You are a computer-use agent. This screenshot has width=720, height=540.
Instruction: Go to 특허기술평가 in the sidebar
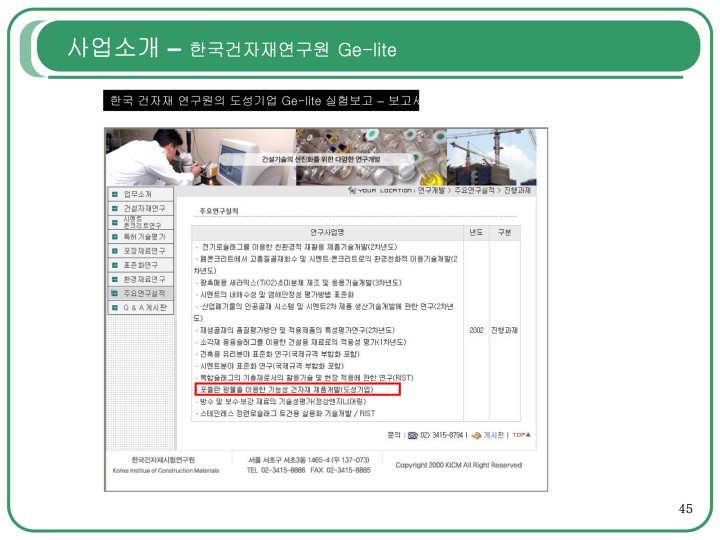(141, 237)
